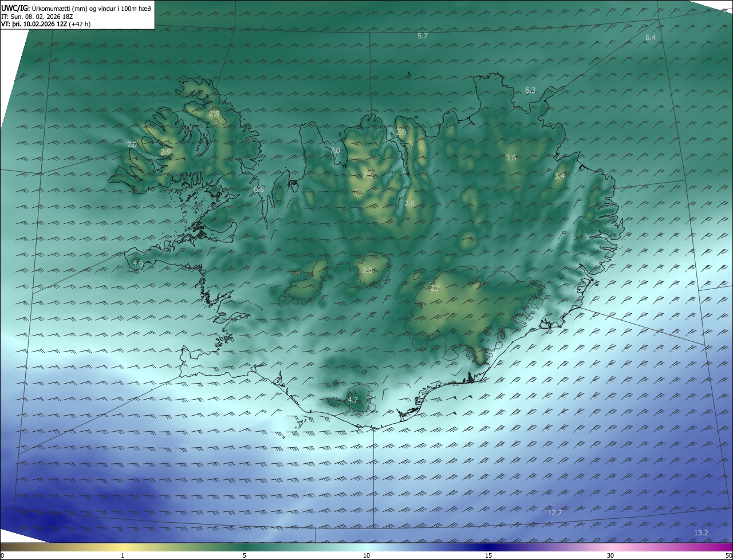733x560 pixels.
Task: Click the legend tick label 0
Action: coord(2,555)
